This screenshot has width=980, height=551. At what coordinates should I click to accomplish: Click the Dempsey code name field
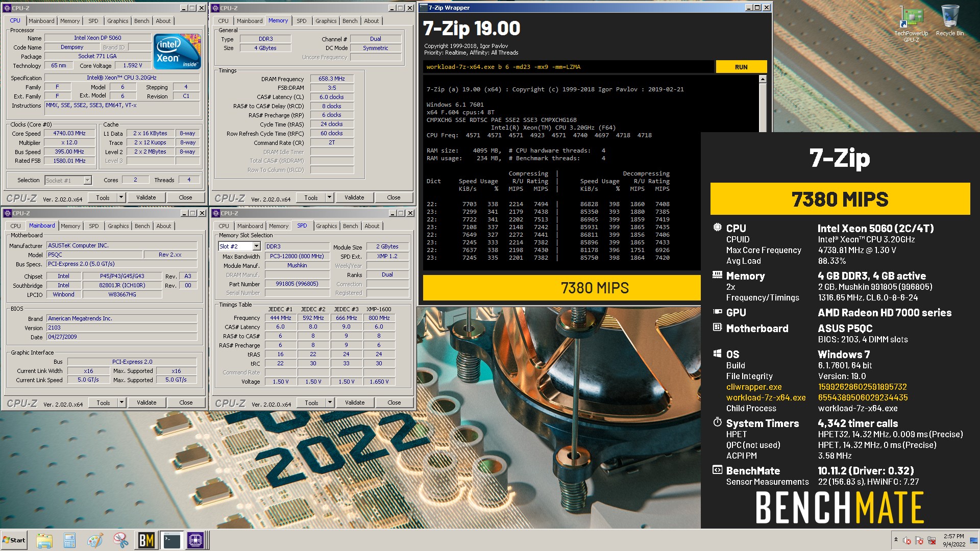pyautogui.click(x=72, y=47)
